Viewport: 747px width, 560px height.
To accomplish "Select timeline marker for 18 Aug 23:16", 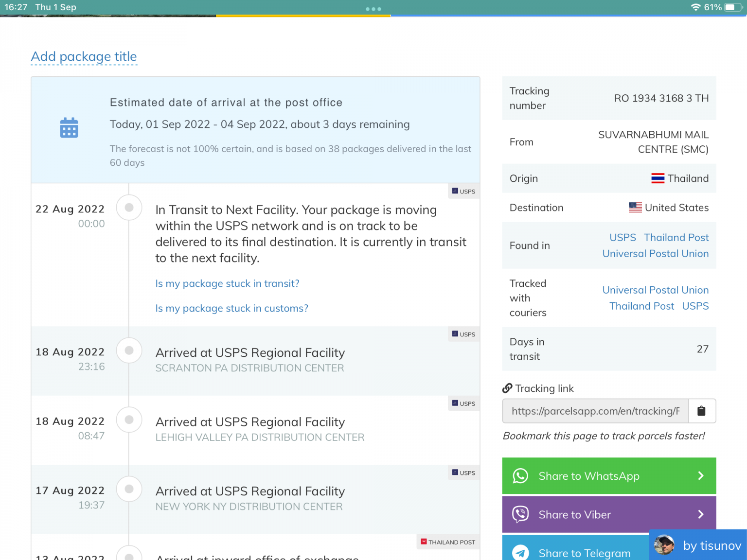I will point(129,350).
